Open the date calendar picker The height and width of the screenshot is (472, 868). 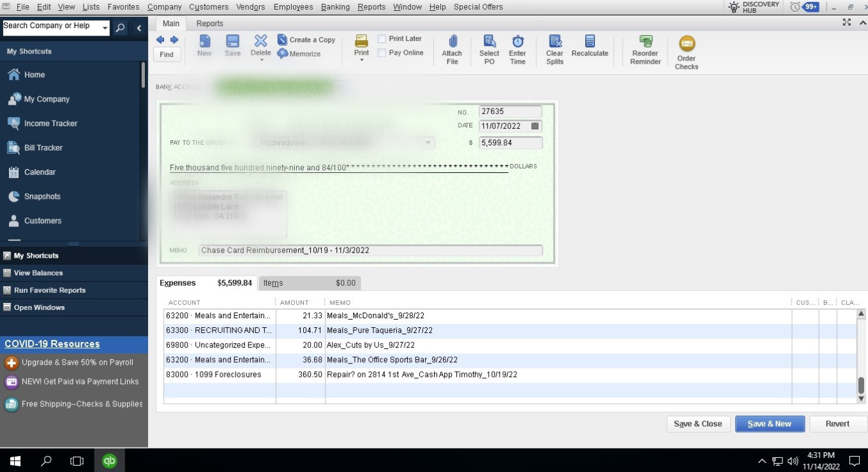click(535, 126)
